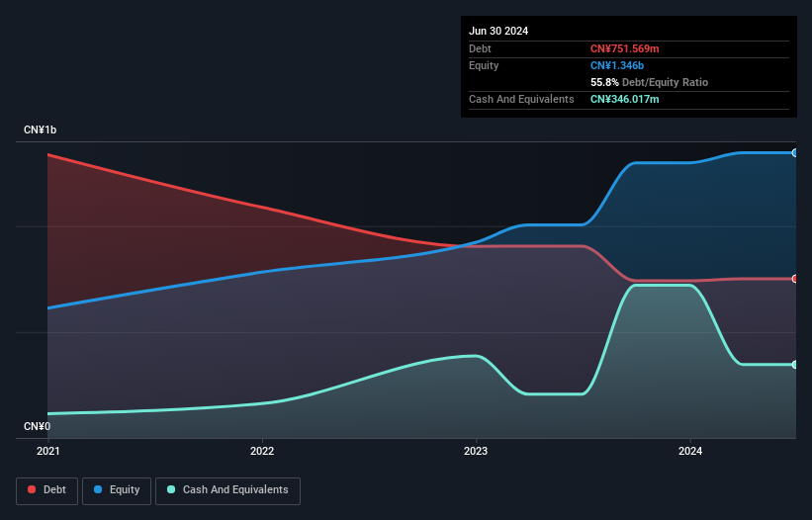812x520 pixels.
Task: Click the teal Cash And Equivalents legend dot
Action: (171, 489)
